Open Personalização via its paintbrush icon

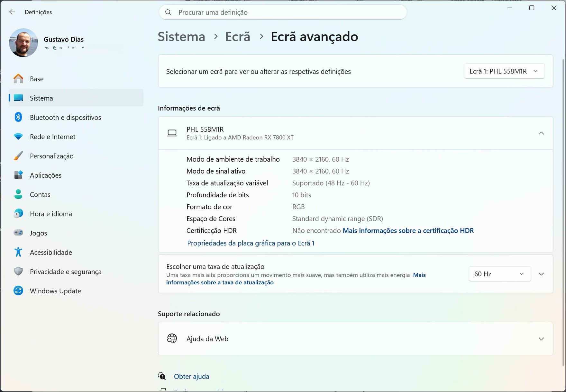pyautogui.click(x=18, y=156)
